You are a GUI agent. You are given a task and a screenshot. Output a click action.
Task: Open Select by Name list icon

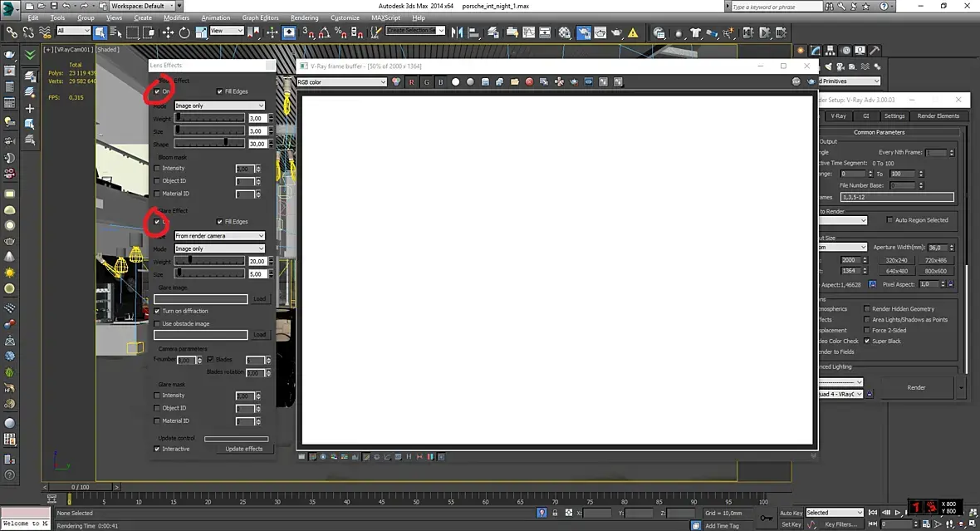pyautogui.click(x=115, y=32)
